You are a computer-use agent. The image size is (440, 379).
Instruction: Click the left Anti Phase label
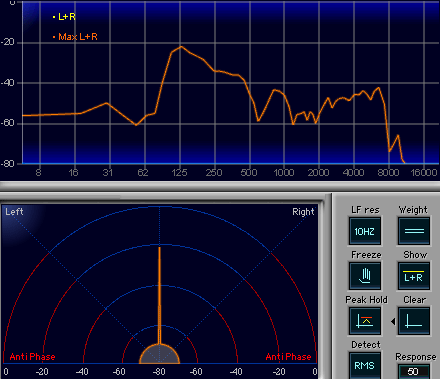coord(32,357)
